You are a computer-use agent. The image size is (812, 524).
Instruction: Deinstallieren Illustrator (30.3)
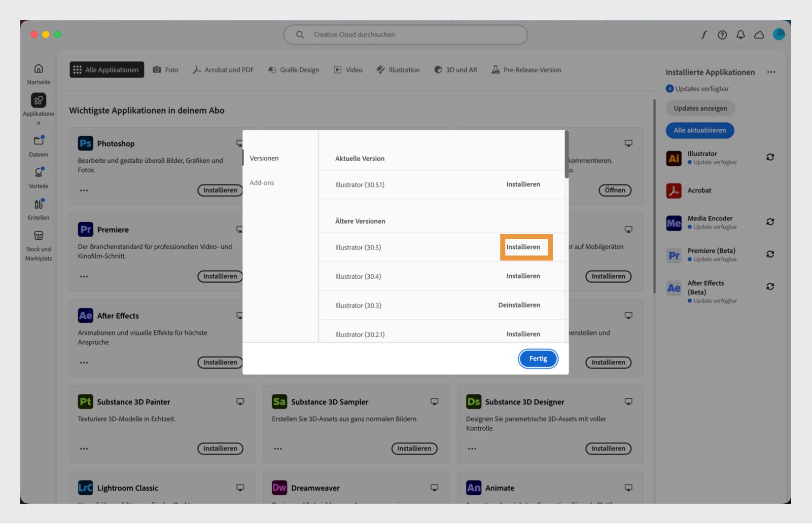point(519,305)
